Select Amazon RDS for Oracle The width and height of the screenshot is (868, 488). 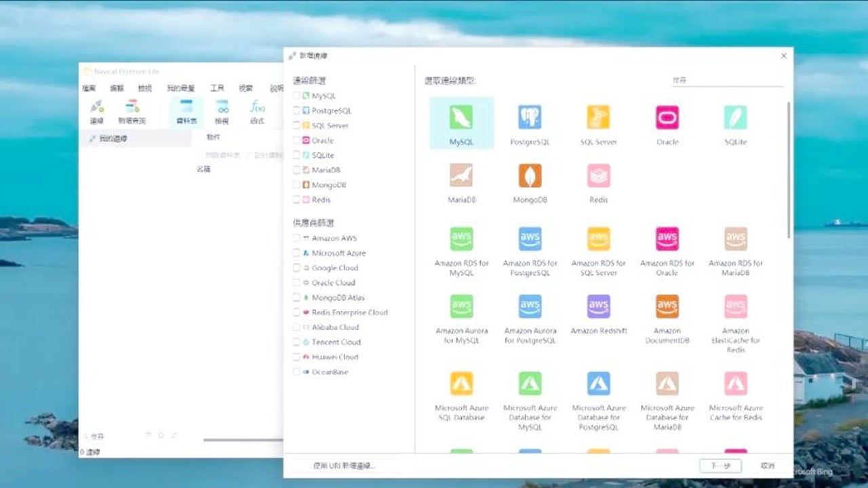[x=667, y=251]
